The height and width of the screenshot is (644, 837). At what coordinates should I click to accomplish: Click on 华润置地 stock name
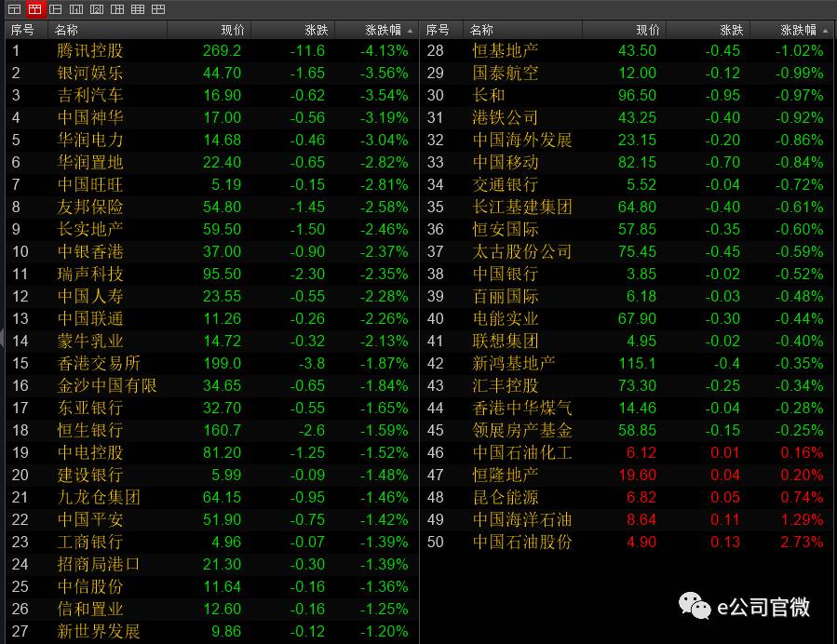pyautogui.click(x=90, y=162)
